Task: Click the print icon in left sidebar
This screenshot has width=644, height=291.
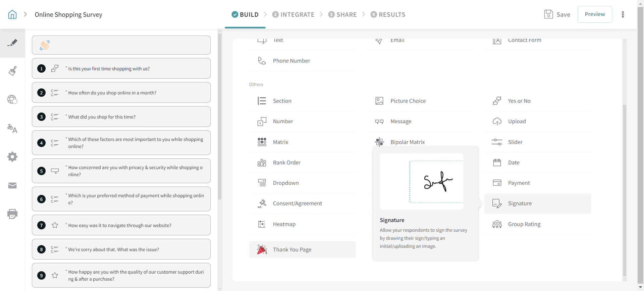Action: (x=12, y=214)
